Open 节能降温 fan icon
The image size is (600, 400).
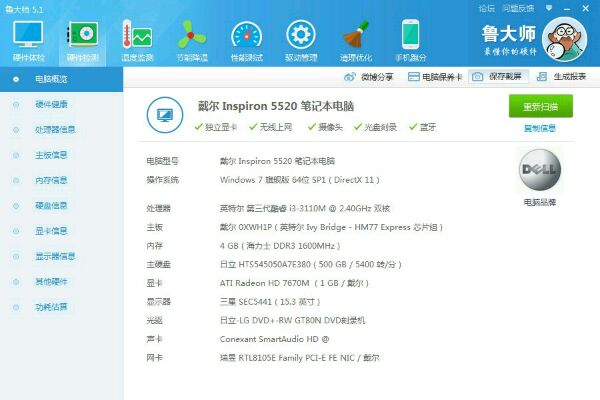pyautogui.click(x=192, y=34)
